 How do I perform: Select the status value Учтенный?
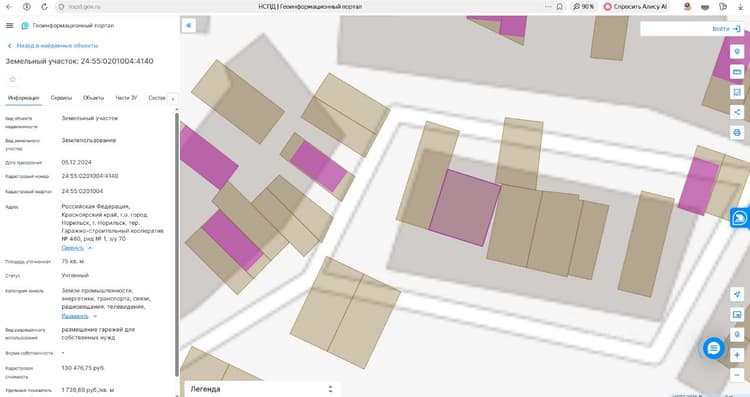coord(75,276)
